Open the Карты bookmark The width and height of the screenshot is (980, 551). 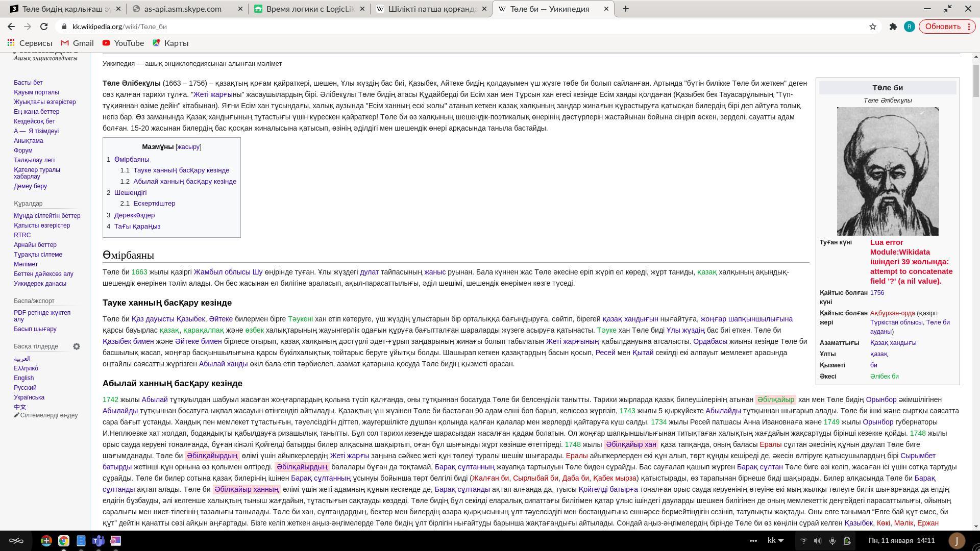pos(170,43)
